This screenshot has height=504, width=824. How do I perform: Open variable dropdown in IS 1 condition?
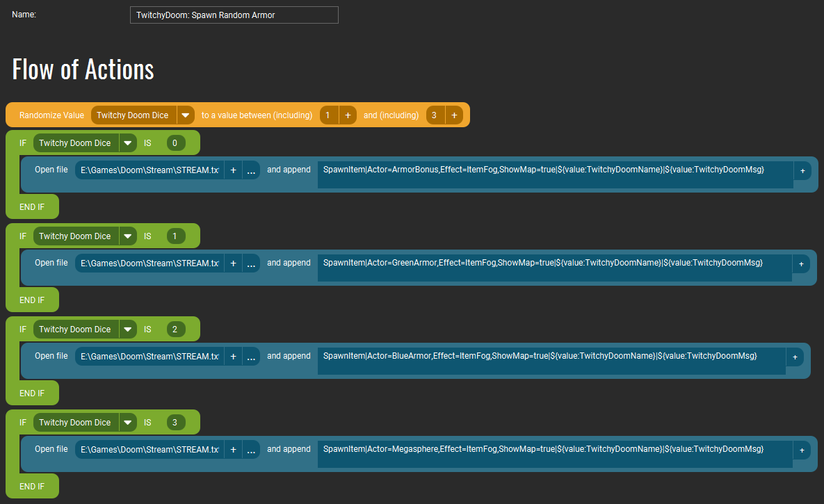pyautogui.click(x=128, y=236)
